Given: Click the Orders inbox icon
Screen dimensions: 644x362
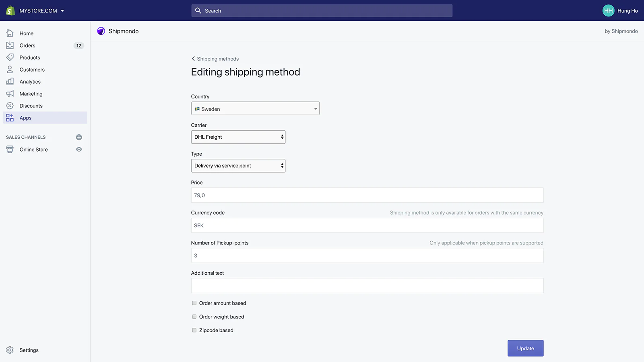Looking at the screenshot, I should (x=10, y=45).
